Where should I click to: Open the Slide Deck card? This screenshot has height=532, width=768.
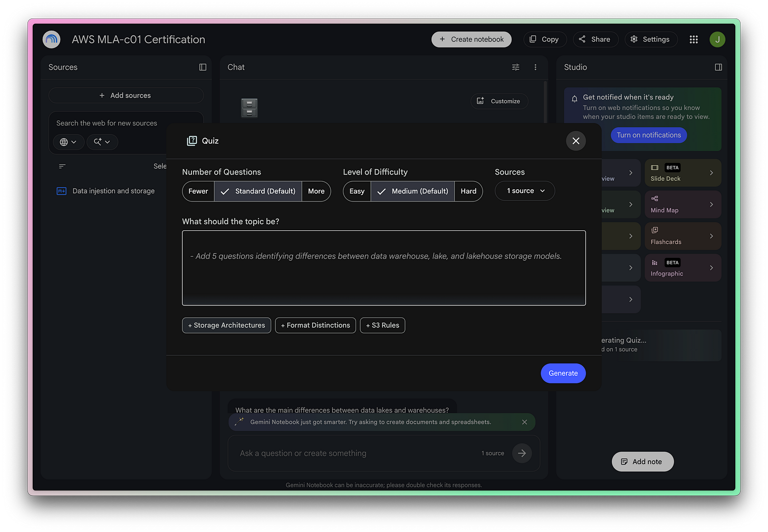pos(683,173)
